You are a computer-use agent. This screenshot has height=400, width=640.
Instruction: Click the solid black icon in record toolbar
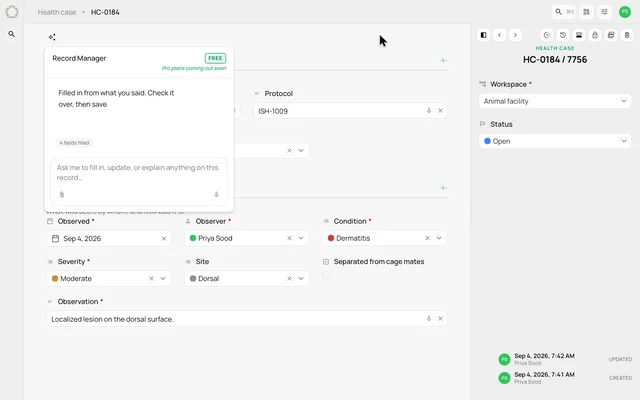point(579,35)
